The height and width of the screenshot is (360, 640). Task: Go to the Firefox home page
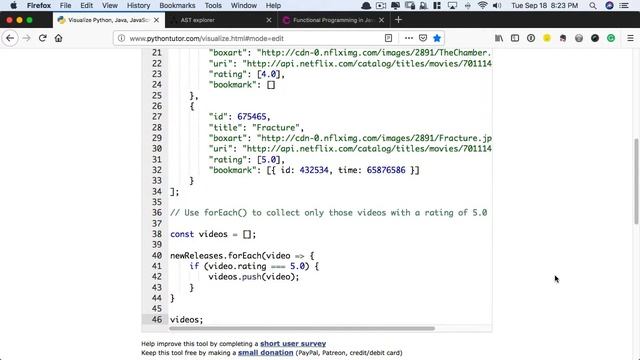58,38
